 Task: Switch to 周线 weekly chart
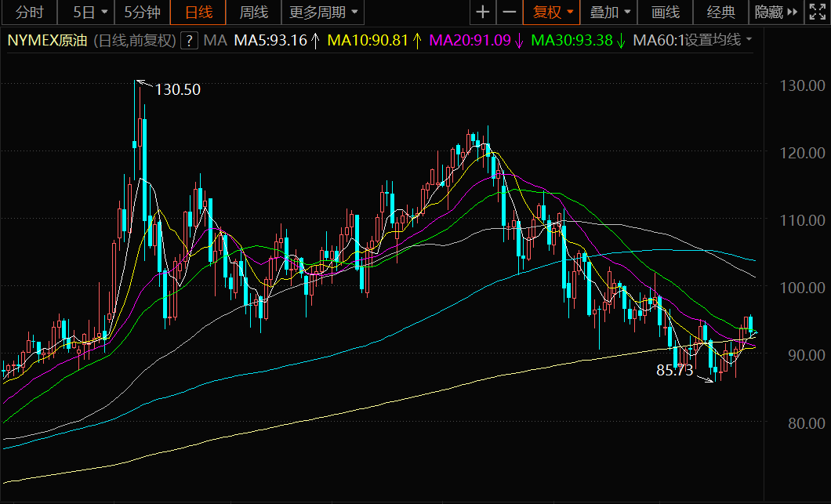tap(253, 12)
